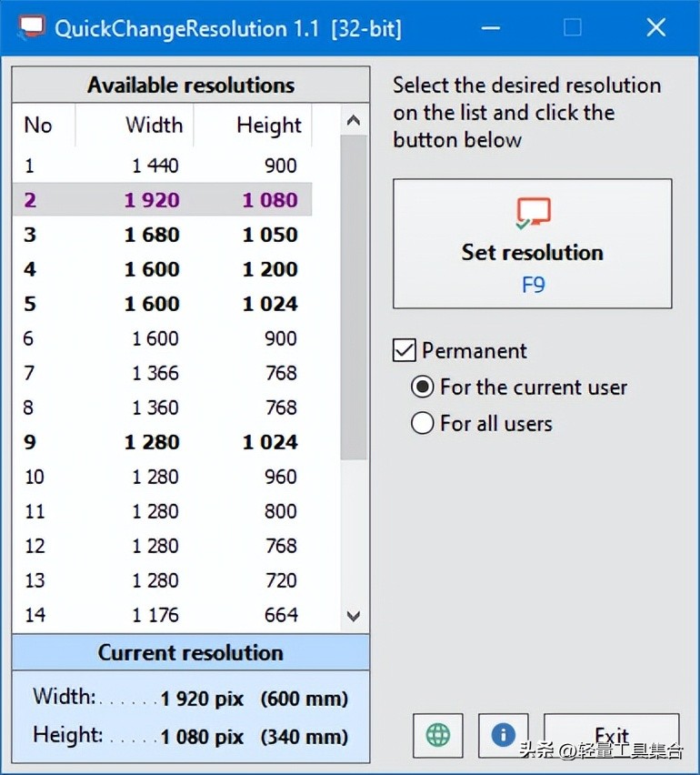
Task: Select row 6 resolution 1 600 x 900
Action: point(162,338)
